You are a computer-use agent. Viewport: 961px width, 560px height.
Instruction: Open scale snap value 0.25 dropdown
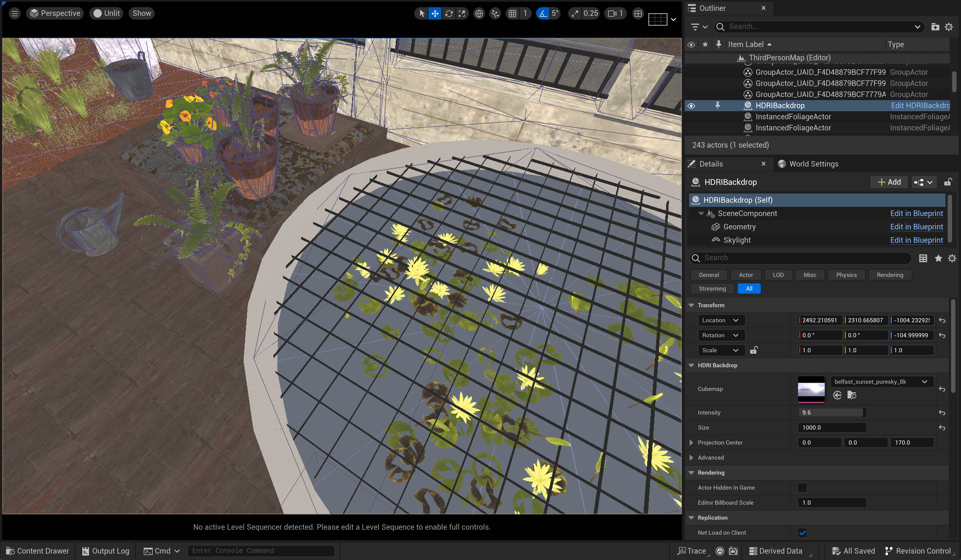590,13
